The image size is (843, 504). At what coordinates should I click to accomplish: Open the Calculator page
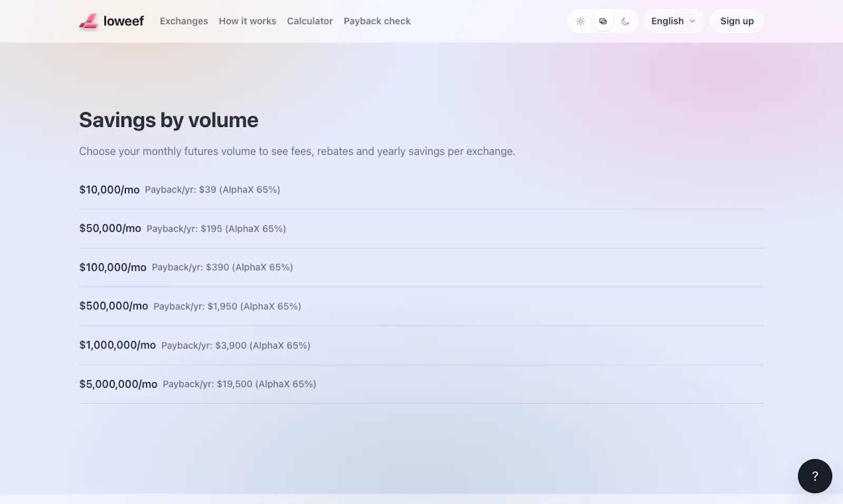(310, 21)
